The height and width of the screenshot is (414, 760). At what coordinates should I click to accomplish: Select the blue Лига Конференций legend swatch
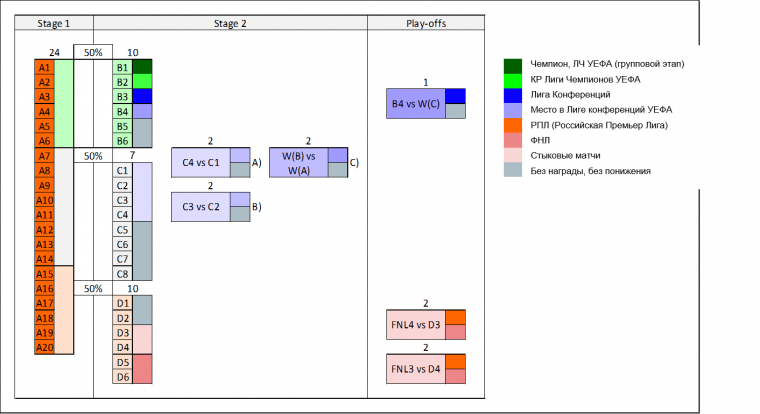(512, 94)
